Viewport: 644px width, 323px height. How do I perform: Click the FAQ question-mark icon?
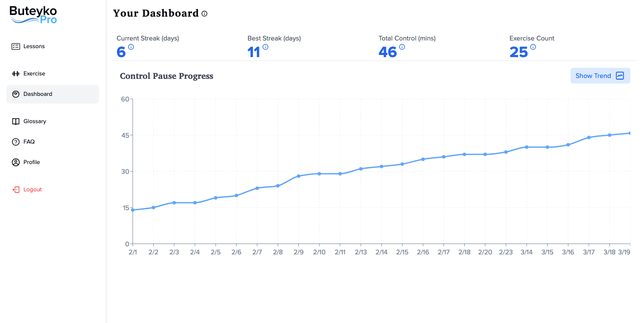point(15,141)
